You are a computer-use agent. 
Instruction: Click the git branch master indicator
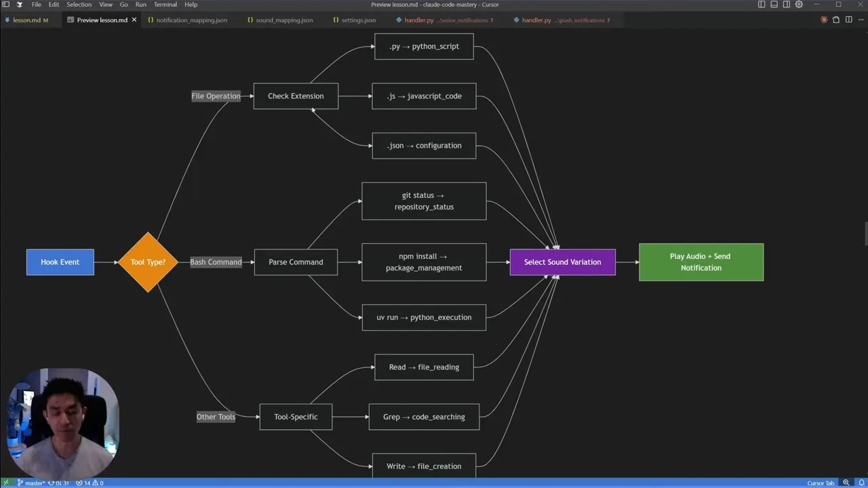point(34,483)
